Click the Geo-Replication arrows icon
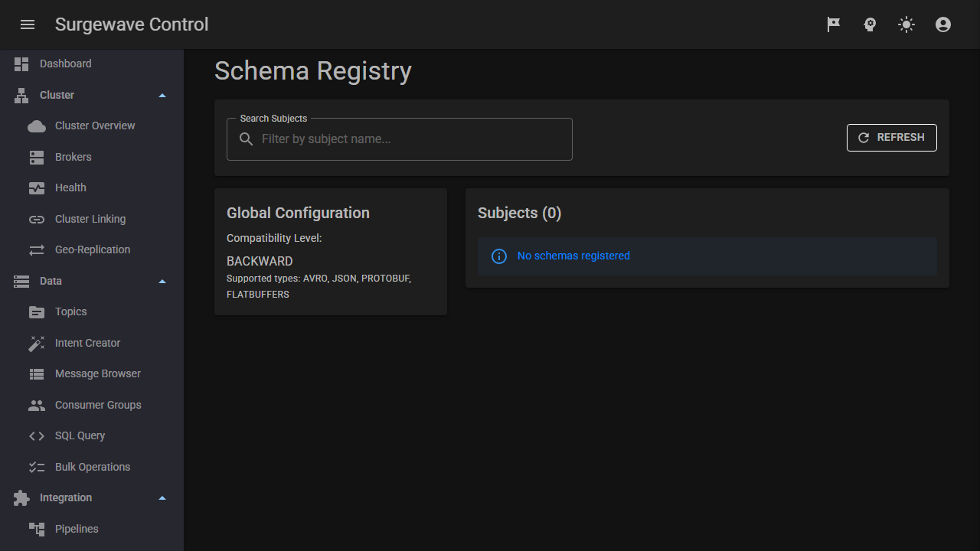 [x=37, y=250]
